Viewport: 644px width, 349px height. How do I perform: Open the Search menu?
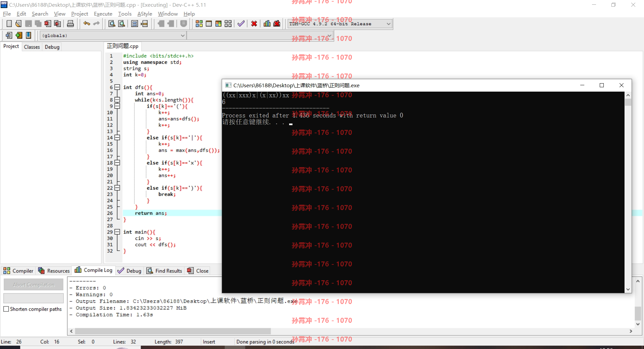[x=40, y=14]
